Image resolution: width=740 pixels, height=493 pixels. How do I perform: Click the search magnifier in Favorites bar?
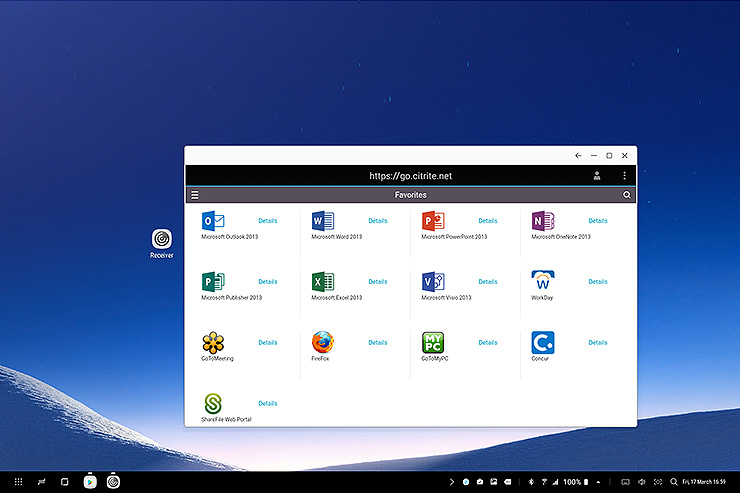627,195
